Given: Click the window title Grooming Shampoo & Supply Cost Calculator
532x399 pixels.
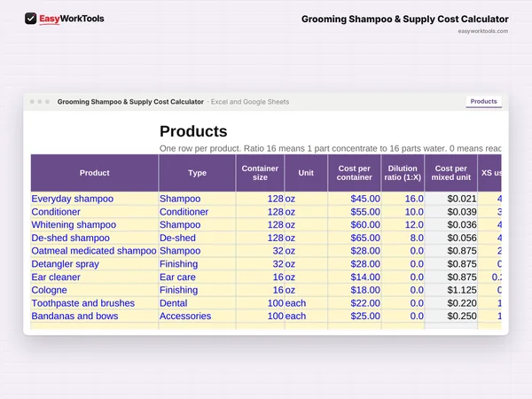Looking at the screenshot, I should (x=130, y=102).
